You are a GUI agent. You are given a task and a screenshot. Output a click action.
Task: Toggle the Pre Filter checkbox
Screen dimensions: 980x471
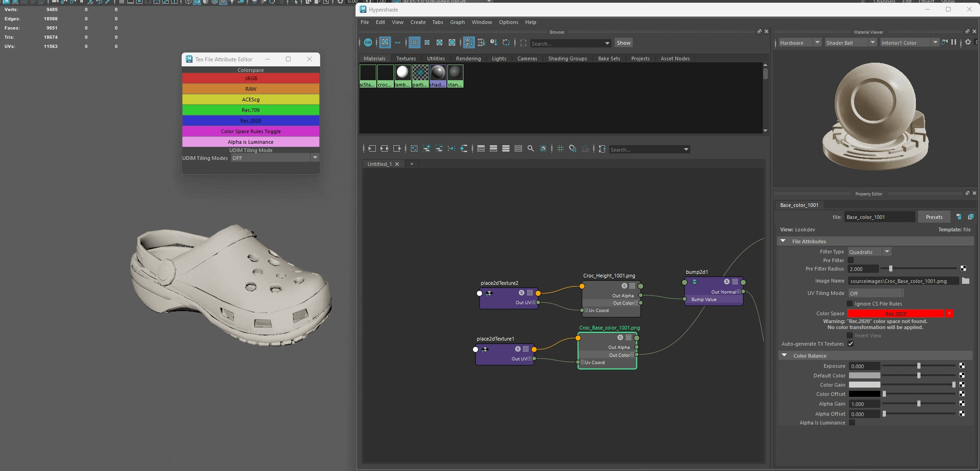(851, 260)
